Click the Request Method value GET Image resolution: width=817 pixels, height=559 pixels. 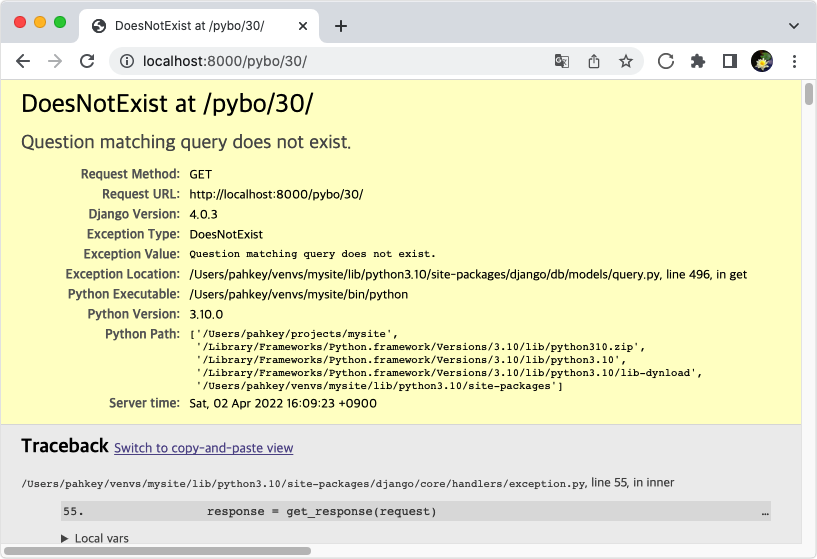[201, 175]
